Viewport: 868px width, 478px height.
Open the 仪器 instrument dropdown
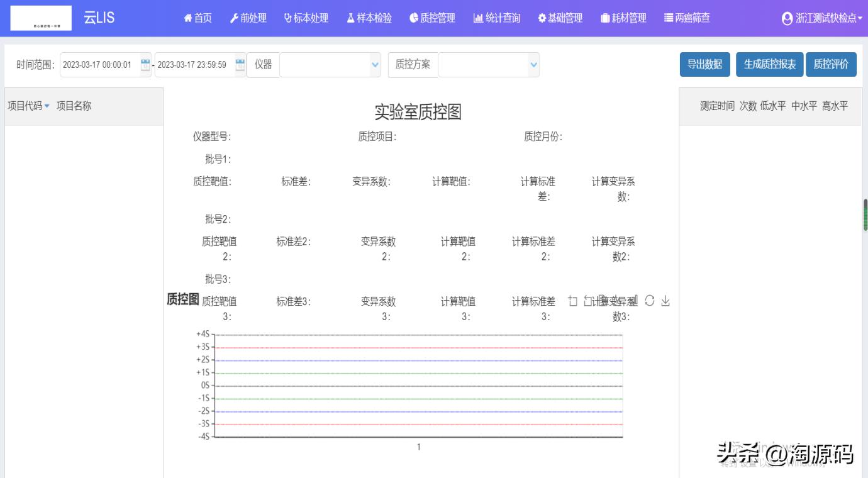[x=330, y=65]
